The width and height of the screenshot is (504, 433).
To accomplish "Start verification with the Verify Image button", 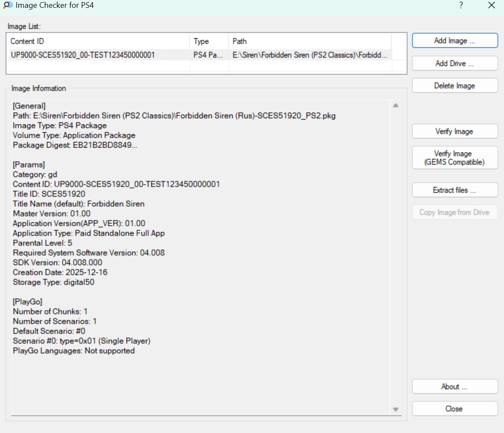I will coord(454,131).
